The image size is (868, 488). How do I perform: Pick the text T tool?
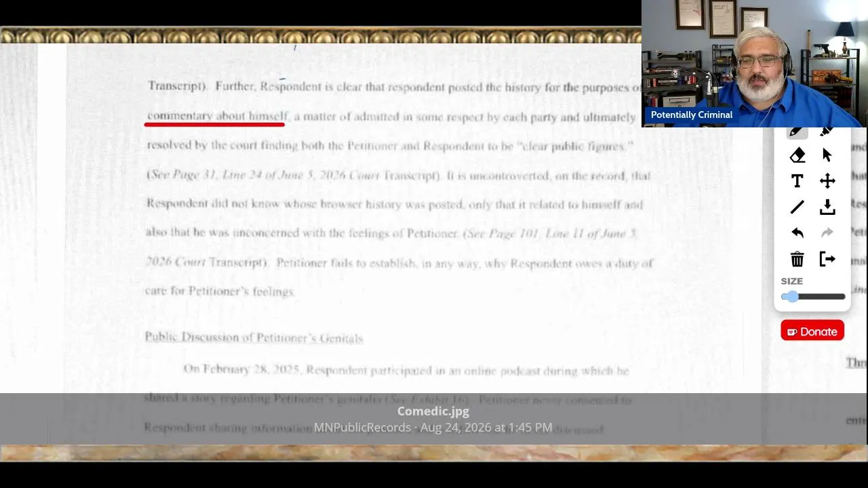[x=797, y=181]
